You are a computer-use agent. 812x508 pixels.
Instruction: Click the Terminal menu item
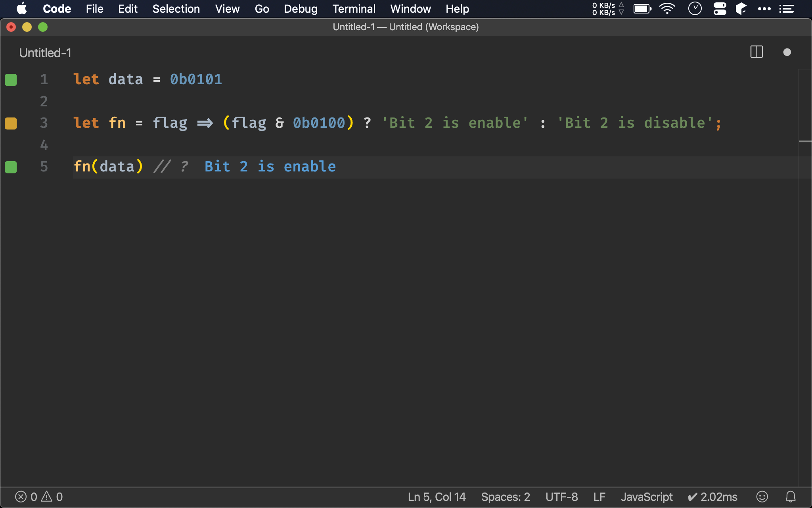[353, 8]
